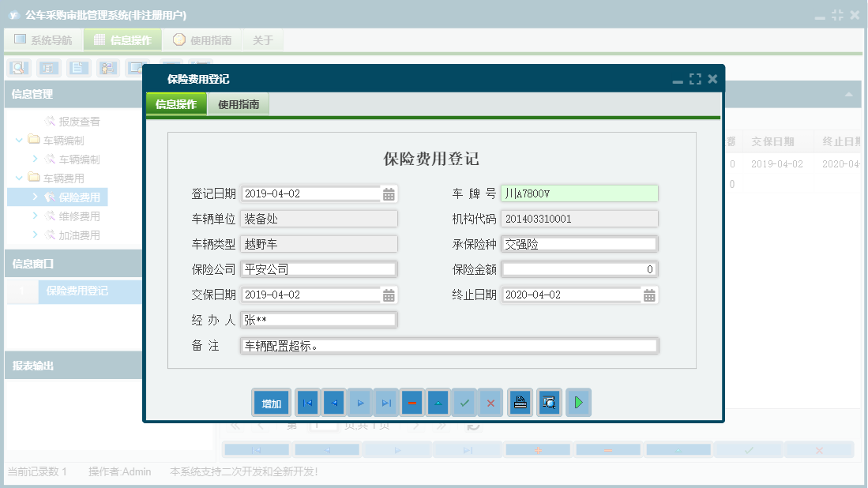The height and width of the screenshot is (488, 868).
Task: Open calendar picker for 登记日期
Action: pyautogui.click(x=389, y=192)
